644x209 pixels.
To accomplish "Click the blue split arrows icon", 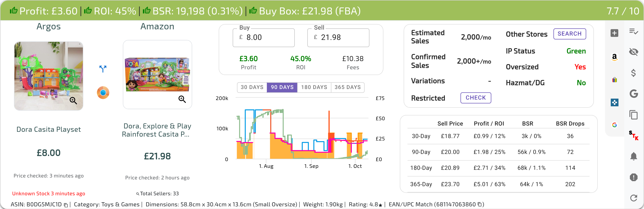I will point(103,69).
